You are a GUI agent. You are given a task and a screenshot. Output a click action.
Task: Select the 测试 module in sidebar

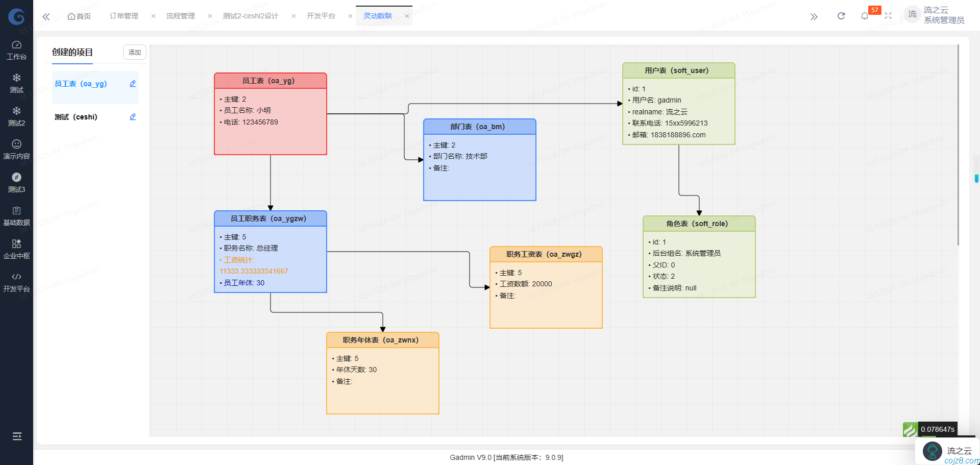pyautogui.click(x=16, y=83)
